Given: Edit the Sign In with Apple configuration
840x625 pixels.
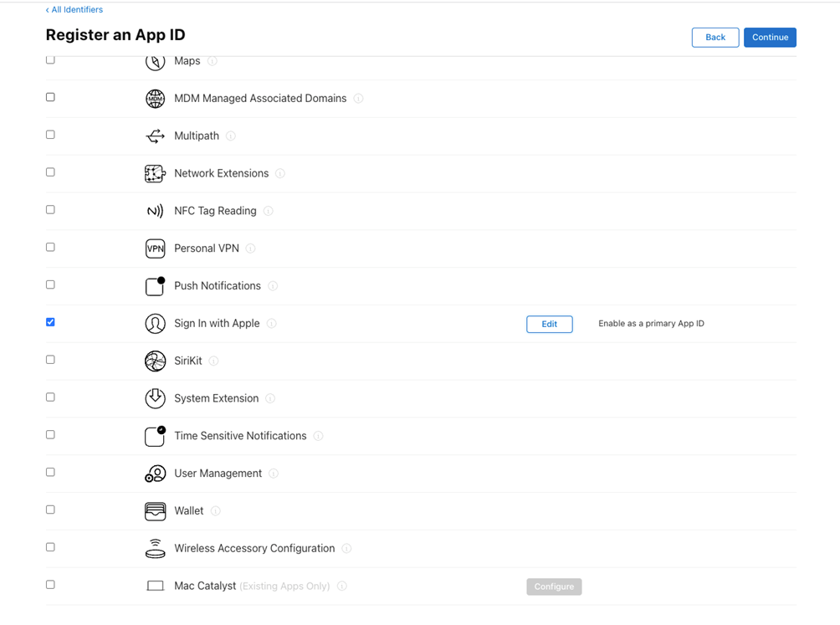Looking at the screenshot, I should 549,324.
